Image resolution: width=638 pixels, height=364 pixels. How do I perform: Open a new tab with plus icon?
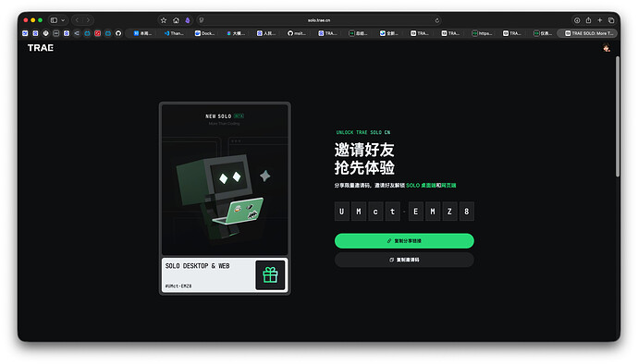click(600, 20)
